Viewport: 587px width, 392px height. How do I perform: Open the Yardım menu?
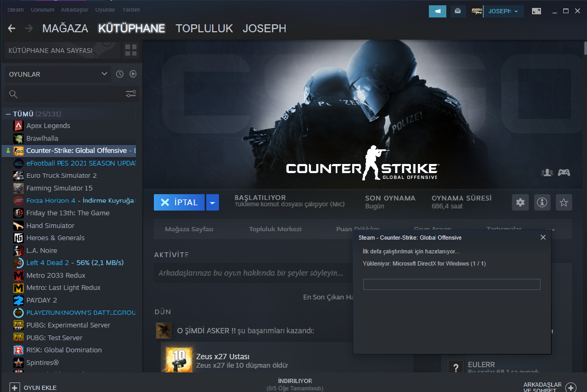[x=131, y=10]
